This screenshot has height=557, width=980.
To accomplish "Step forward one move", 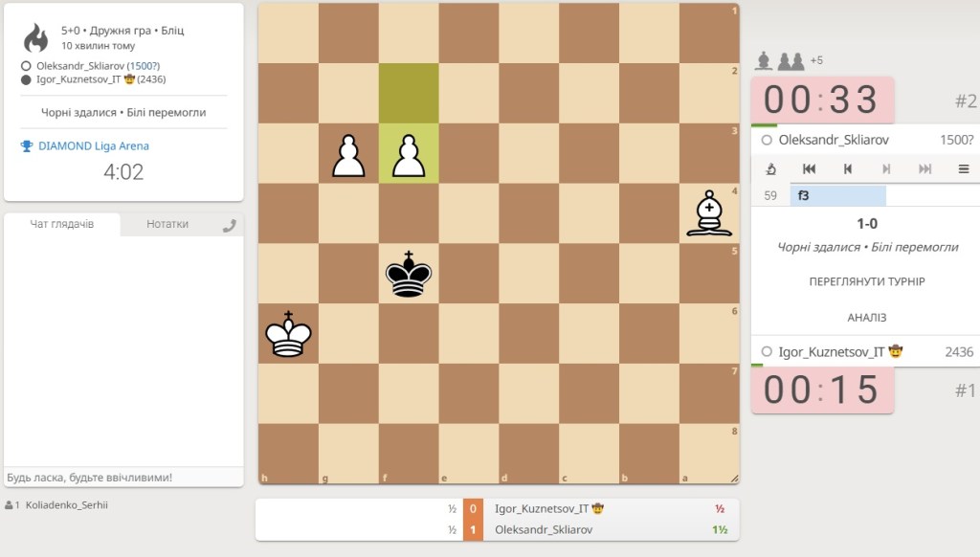I will click(886, 168).
